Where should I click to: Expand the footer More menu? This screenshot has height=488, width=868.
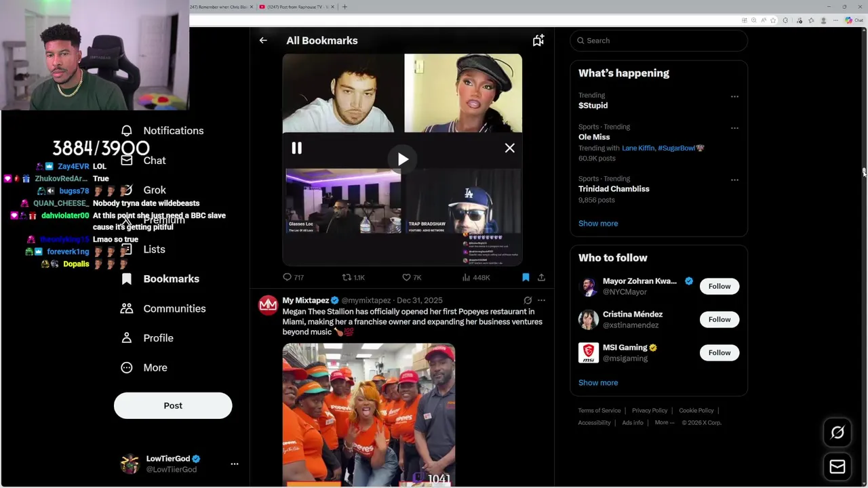pos(665,423)
